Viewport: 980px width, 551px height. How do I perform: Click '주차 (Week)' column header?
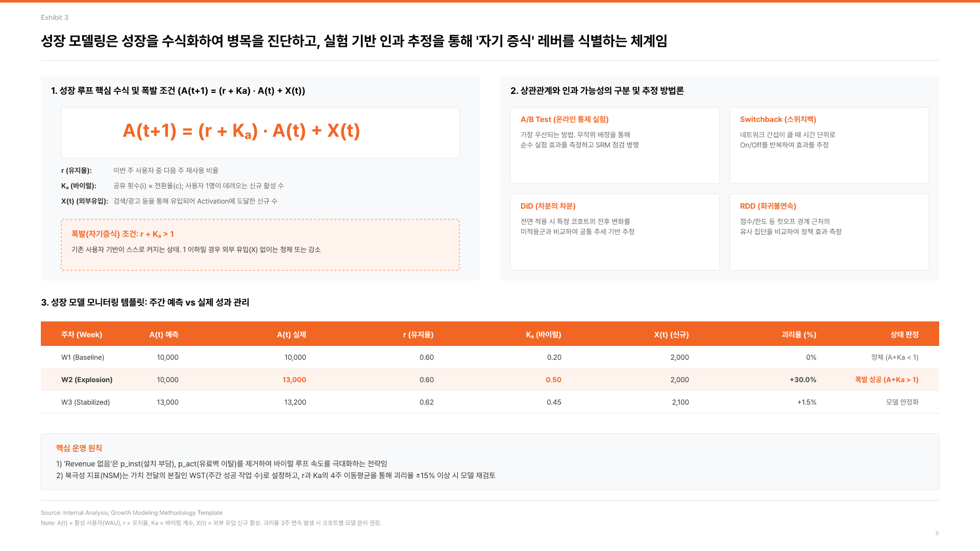click(82, 335)
